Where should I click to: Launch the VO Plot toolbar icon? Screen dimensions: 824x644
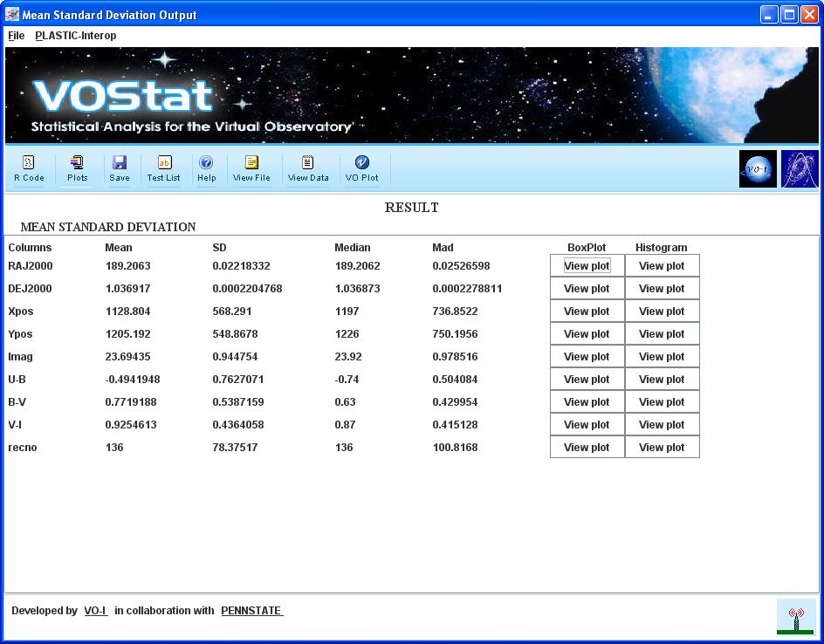click(x=362, y=162)
